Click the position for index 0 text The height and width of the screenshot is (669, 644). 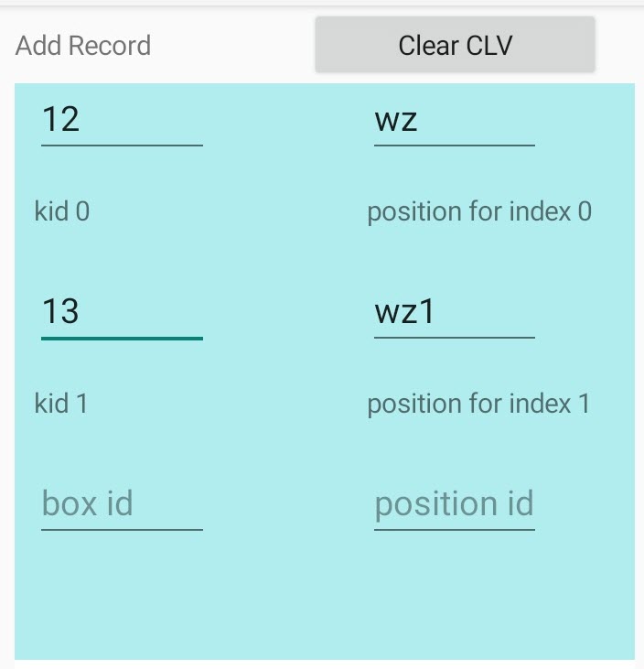(x=479, y=212)
